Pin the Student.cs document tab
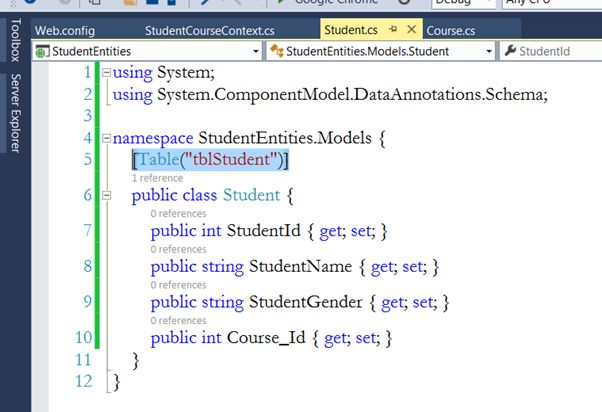The image size is (602, 412). (393, 29)
